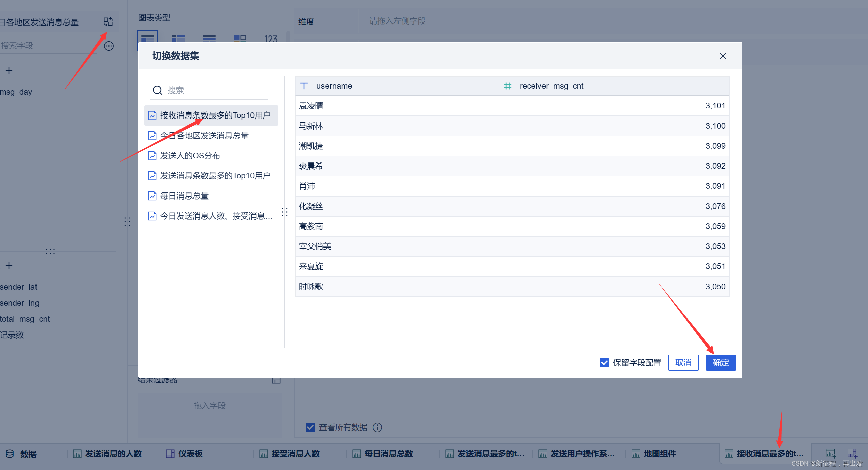Click the 宰父俏美 username cell

(397, 246)
